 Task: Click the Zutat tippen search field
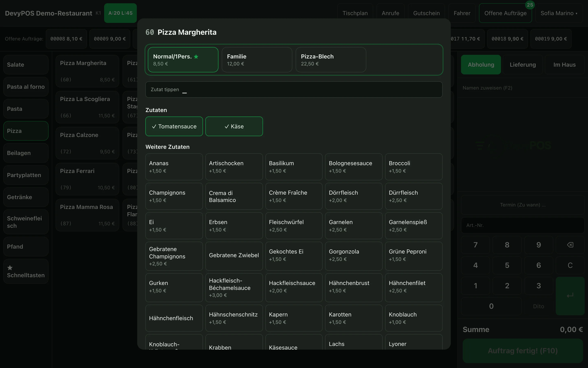point(294,90)
